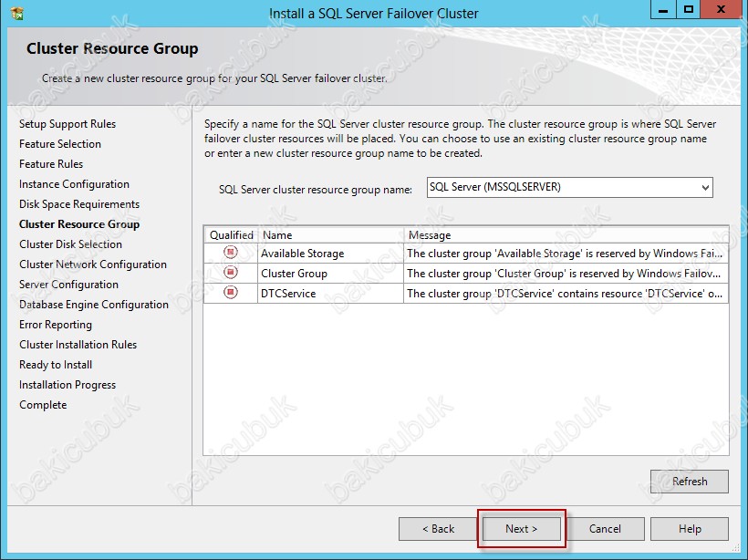Maximize the setup window

point(689,10)
